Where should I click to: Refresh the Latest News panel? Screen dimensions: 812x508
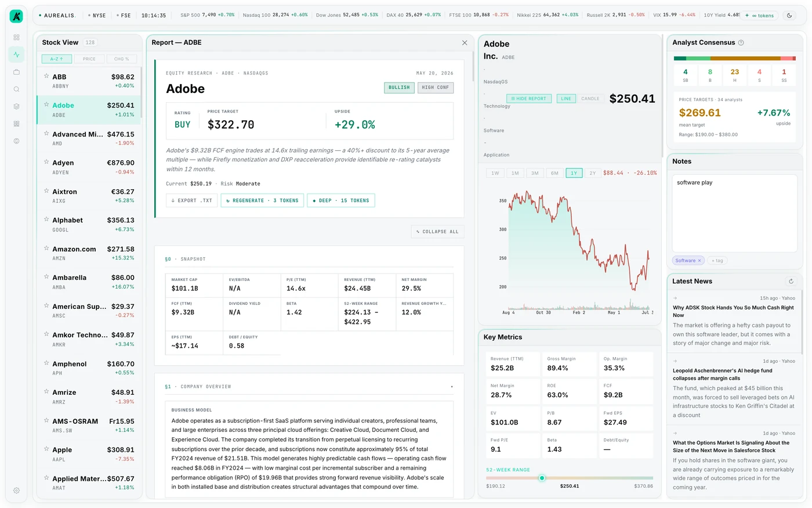pos(791,281)
